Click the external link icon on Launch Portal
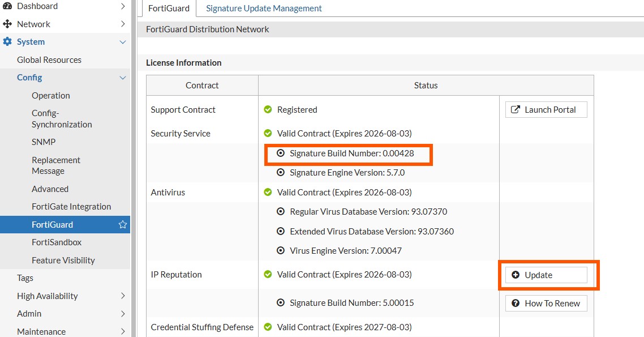The width and height of the screenshot is (644, 337). click(x=515, y=109)
